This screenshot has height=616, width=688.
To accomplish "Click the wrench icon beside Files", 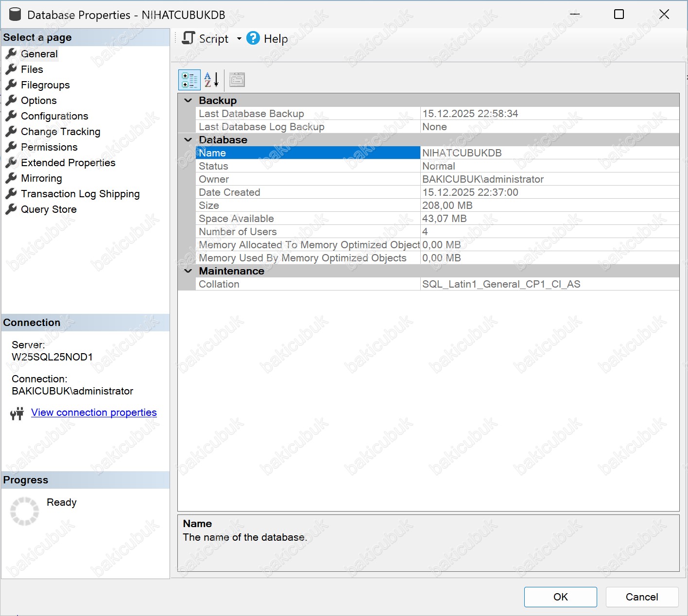I will tap(11, 69).
